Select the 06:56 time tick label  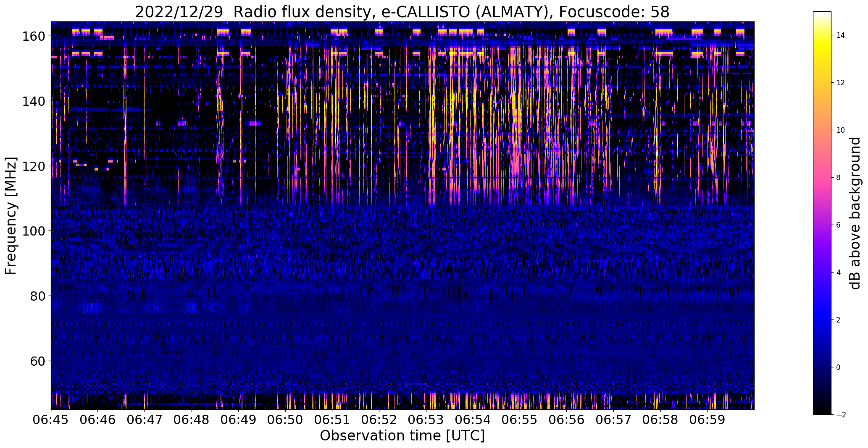567,419
